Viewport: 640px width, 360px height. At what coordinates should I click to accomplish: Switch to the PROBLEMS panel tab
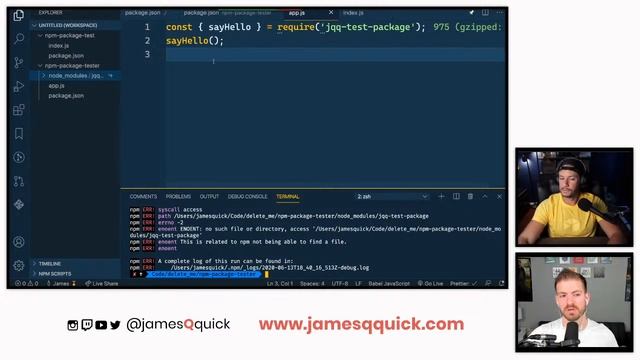tap(178, 196)
